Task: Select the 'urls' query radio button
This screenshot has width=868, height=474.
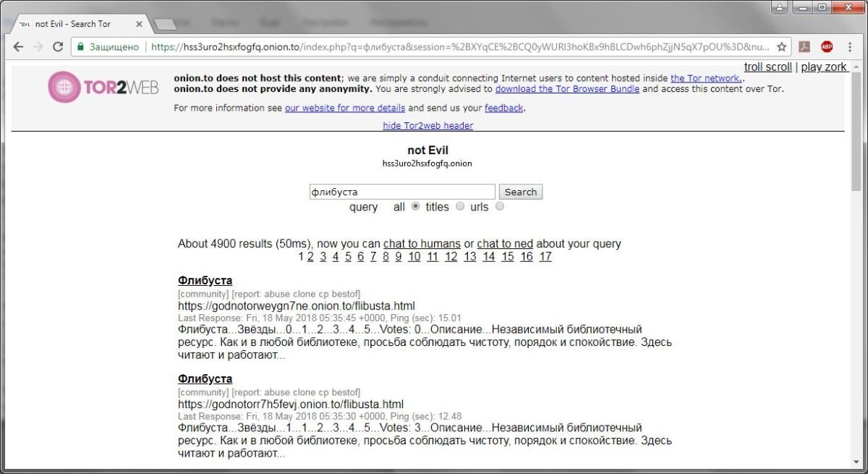Action: point(499,206)
